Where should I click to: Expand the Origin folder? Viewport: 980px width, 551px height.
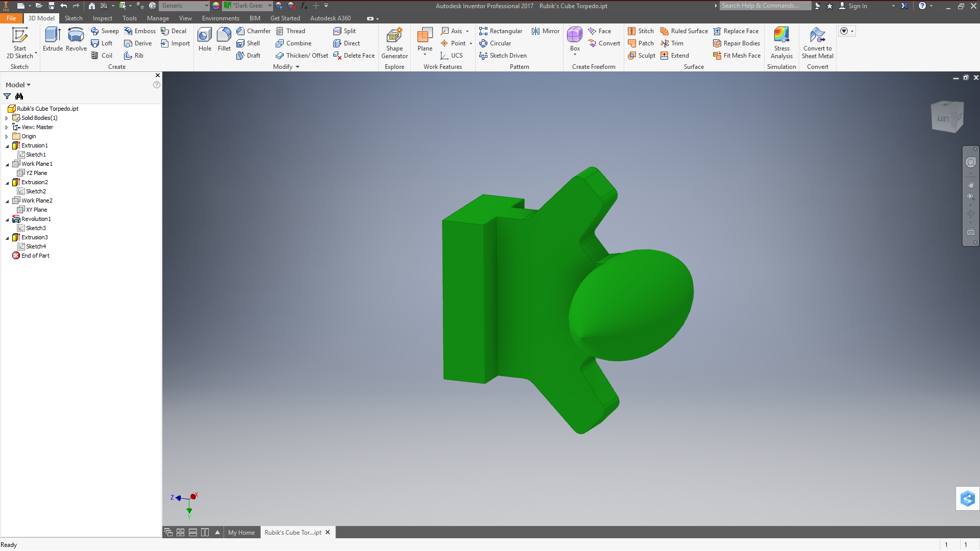click(7, 136)
